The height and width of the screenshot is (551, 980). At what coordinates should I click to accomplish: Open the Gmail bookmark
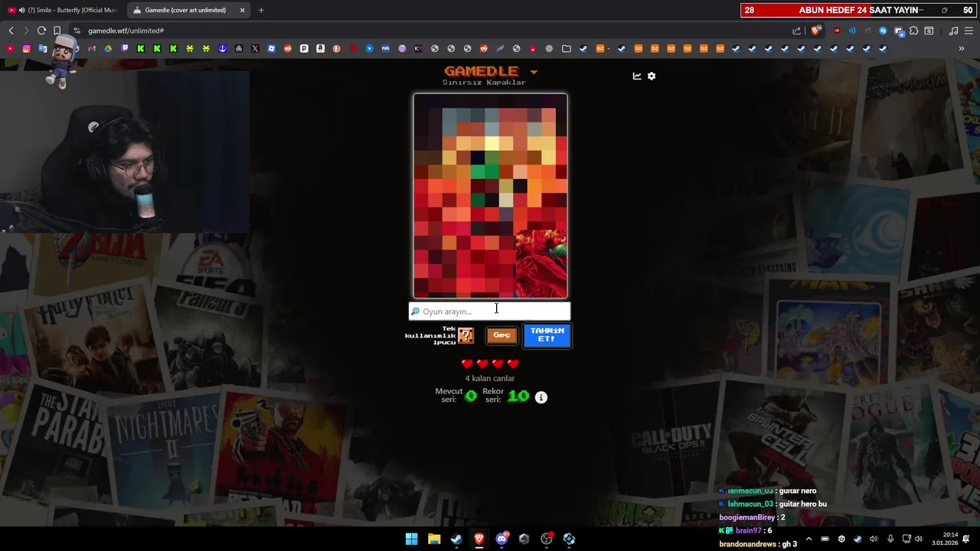(91, 48)
